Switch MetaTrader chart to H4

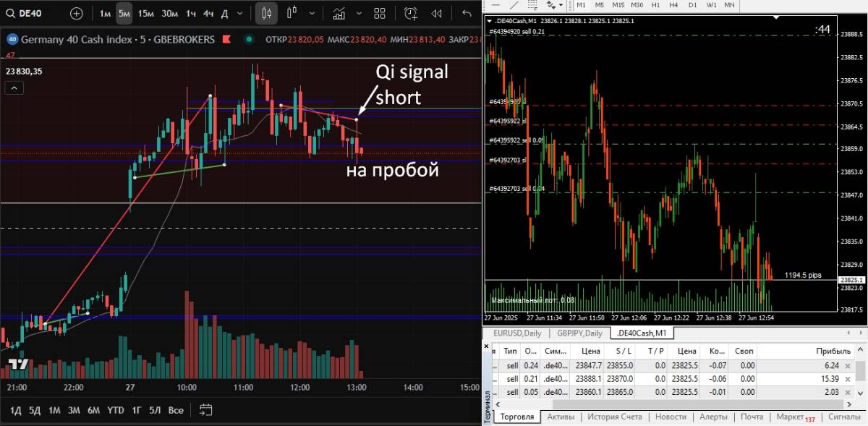[x=674, y=5]
